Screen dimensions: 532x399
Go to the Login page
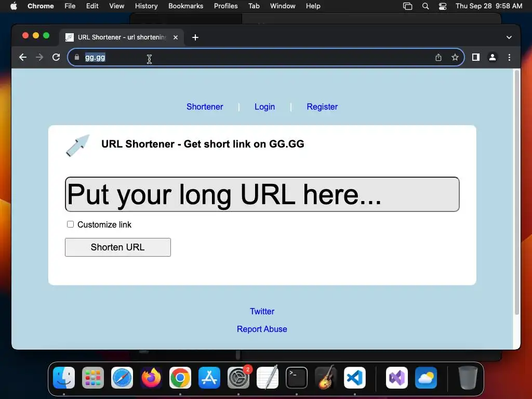click(264, 107)
